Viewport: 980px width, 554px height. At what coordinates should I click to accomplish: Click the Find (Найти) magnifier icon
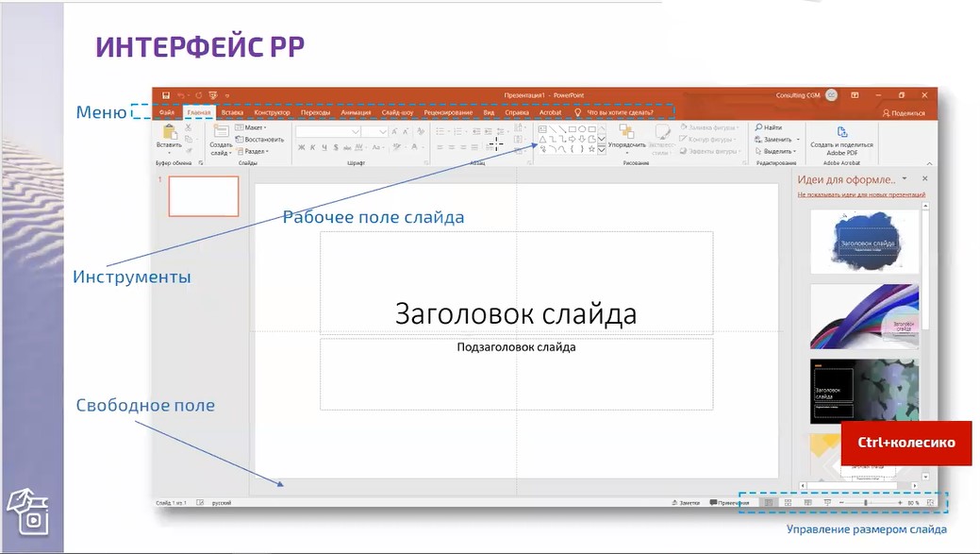(x=758, y=127)
